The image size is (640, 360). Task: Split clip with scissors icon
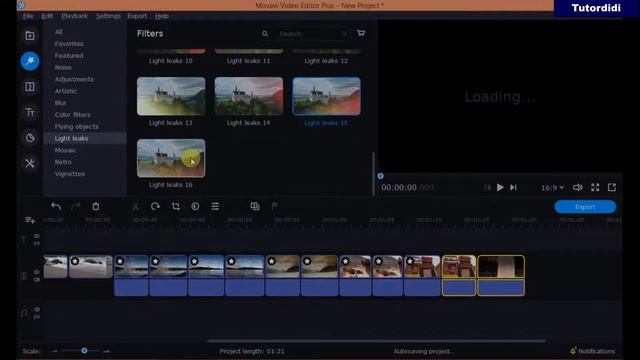pyautogui.click(x=136, y=207)
